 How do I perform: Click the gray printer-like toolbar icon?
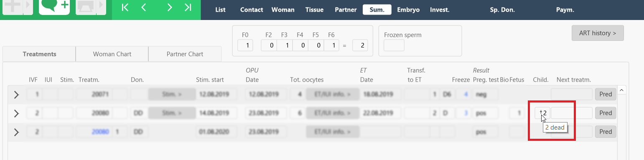(x=86, y=6)
